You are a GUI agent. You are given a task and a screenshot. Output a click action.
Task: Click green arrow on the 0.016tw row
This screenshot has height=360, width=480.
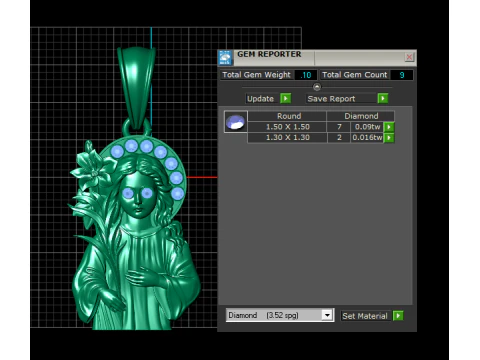coord(389,138)
